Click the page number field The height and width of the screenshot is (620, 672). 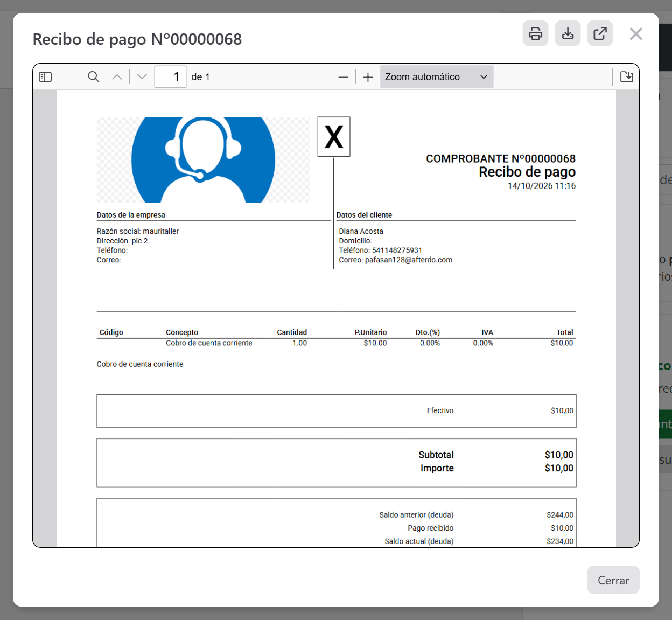[170, 77]
